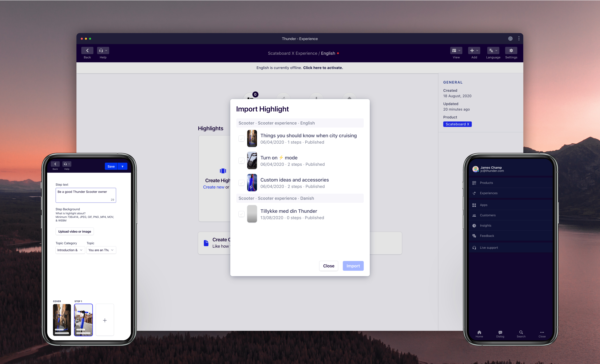This screenshot has height=364, width=600.
Task: Click Close button in dialog
Action: [x=328, y=265]
